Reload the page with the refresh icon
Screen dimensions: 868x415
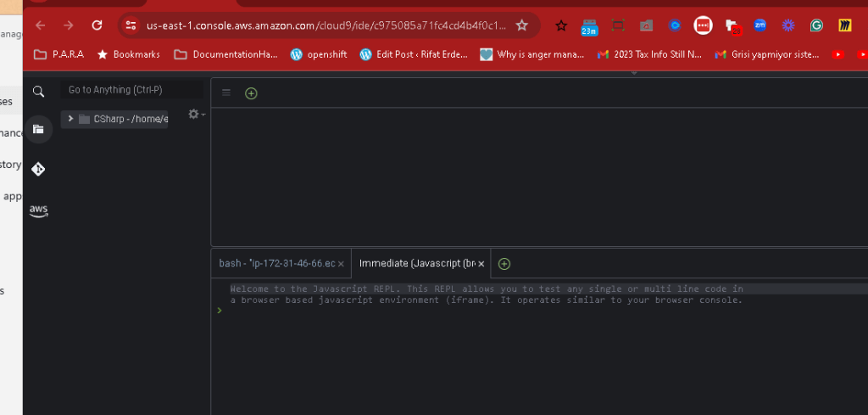click(97, 25)
